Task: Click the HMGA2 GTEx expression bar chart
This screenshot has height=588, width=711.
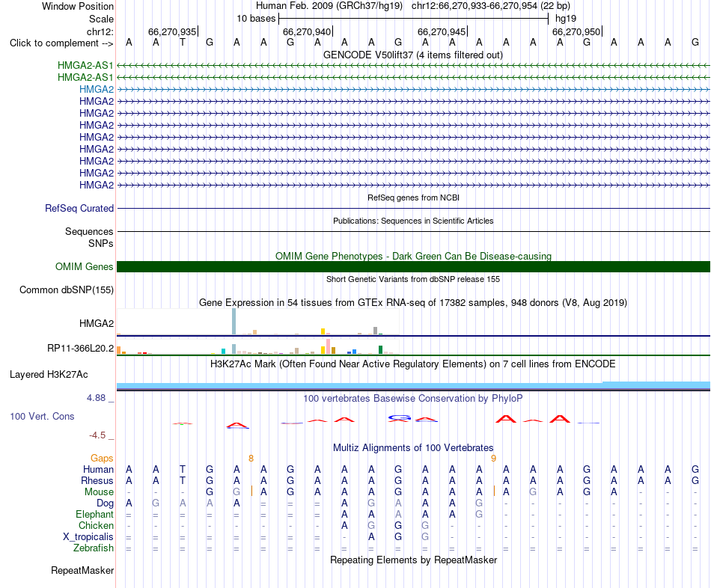Action: coord(258,322)
